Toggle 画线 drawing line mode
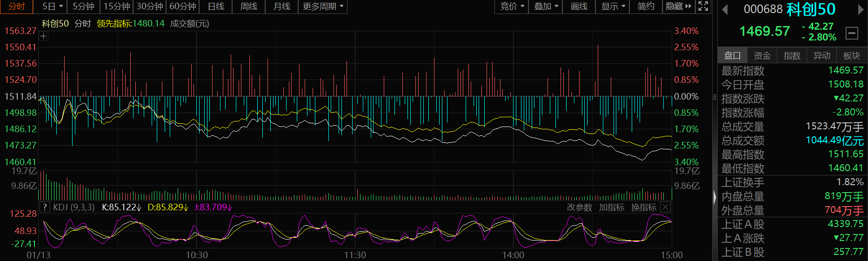 coord(579,7)
